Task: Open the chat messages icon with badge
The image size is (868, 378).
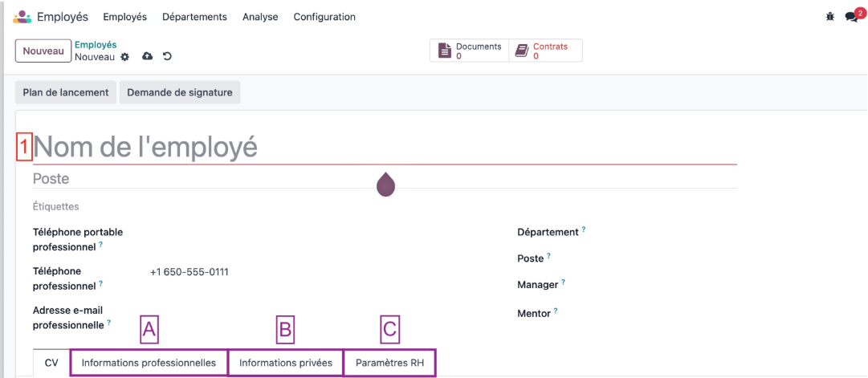Action: (x=854, y=15)
